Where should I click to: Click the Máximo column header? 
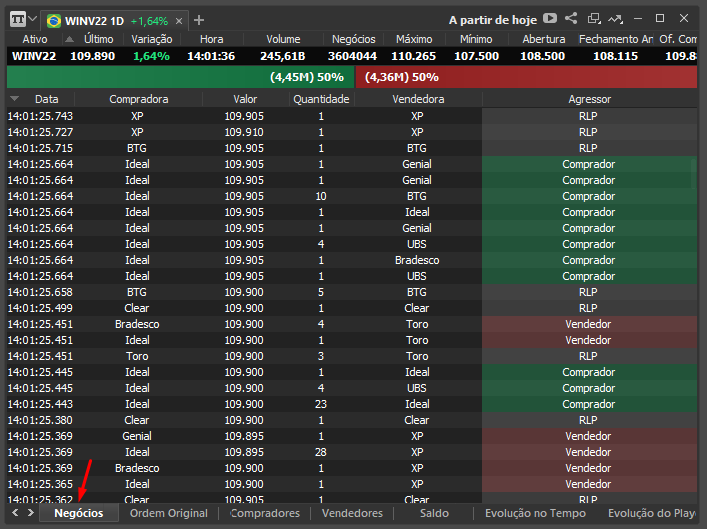coord(414,39)
